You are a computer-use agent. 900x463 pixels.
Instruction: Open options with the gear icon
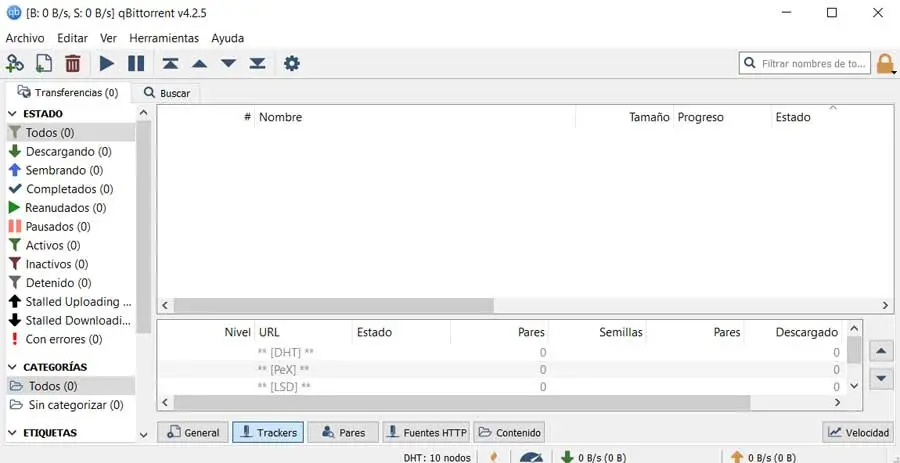click(292, 63)
